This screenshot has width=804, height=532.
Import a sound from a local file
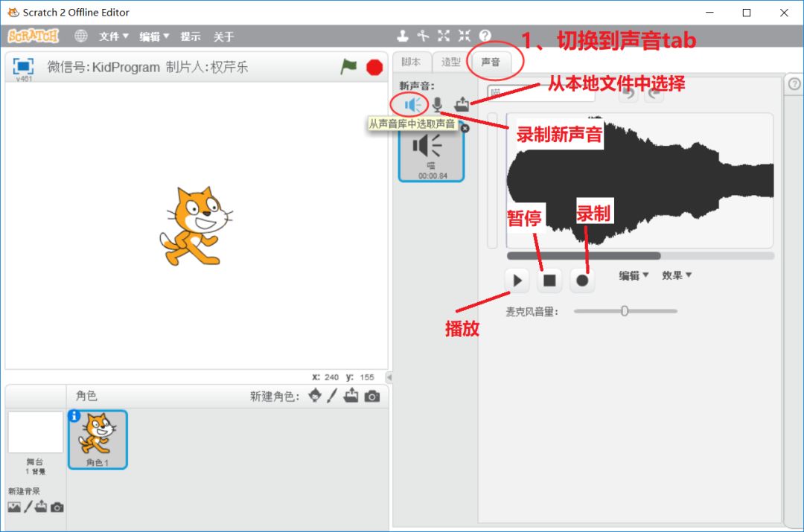[x=462, y=104]
